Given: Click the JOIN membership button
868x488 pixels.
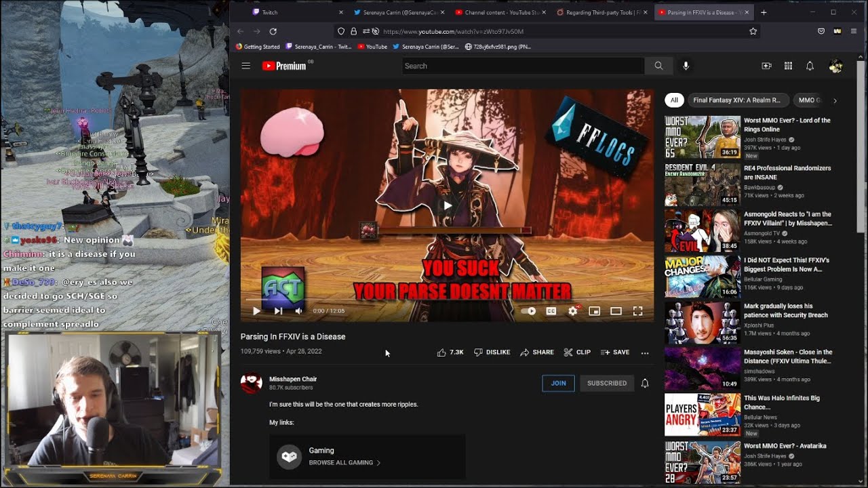Looking at the screenshot, I should pyautogui.click(x=558, y=383).
